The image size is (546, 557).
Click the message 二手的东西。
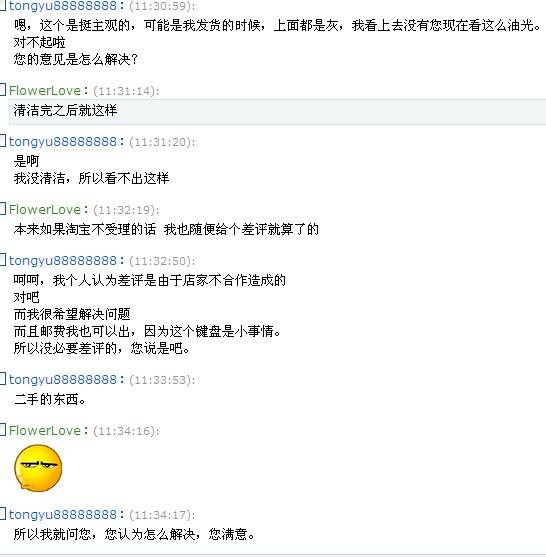[x=50, y=399]
